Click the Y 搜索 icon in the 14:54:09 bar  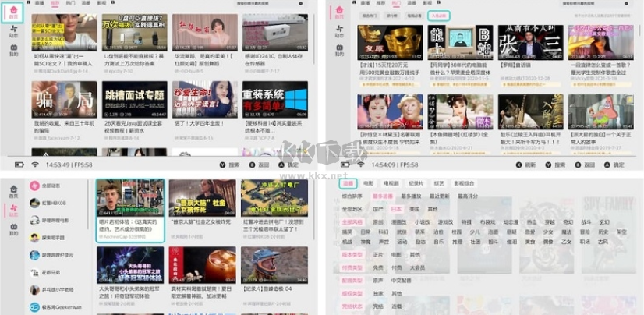tap(548, 165)
